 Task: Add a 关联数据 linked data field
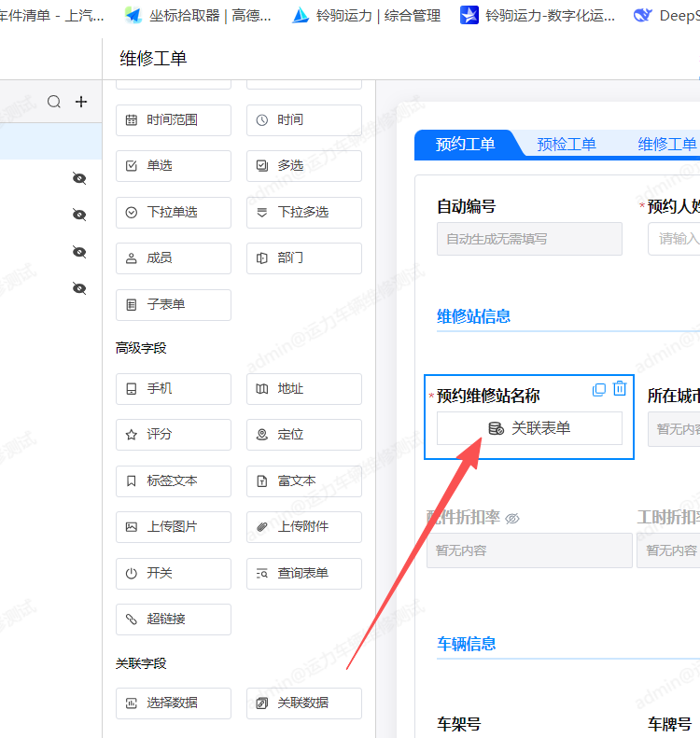303,703
